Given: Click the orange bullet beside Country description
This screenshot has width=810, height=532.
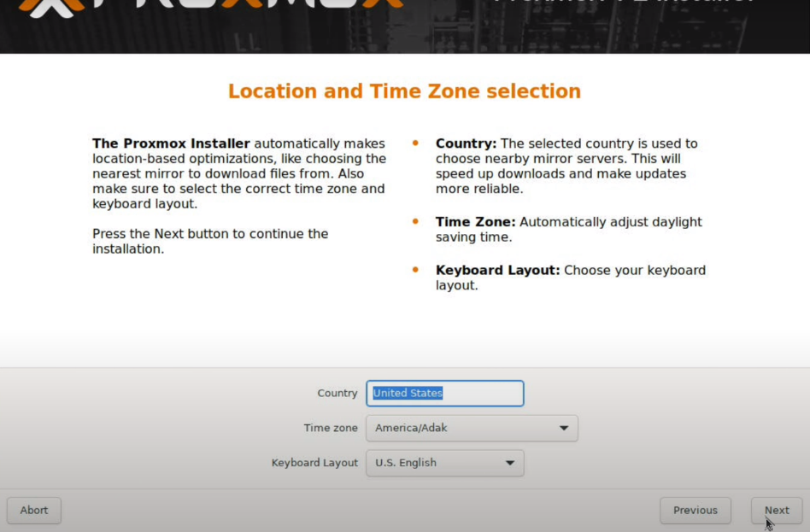Looking at the screenshot, I should [x=415, y=143].
